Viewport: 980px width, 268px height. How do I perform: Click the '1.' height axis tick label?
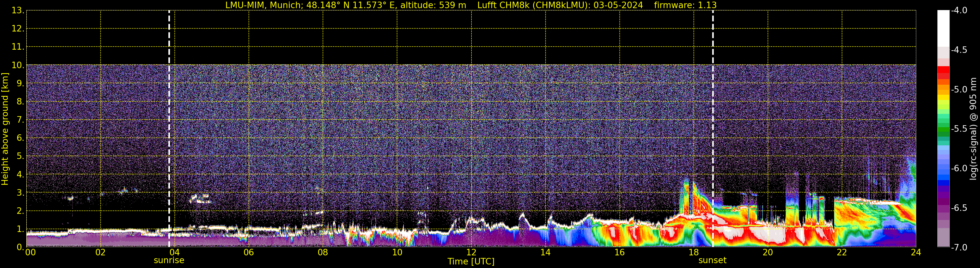pyautogui.click(x=20, y=229)
